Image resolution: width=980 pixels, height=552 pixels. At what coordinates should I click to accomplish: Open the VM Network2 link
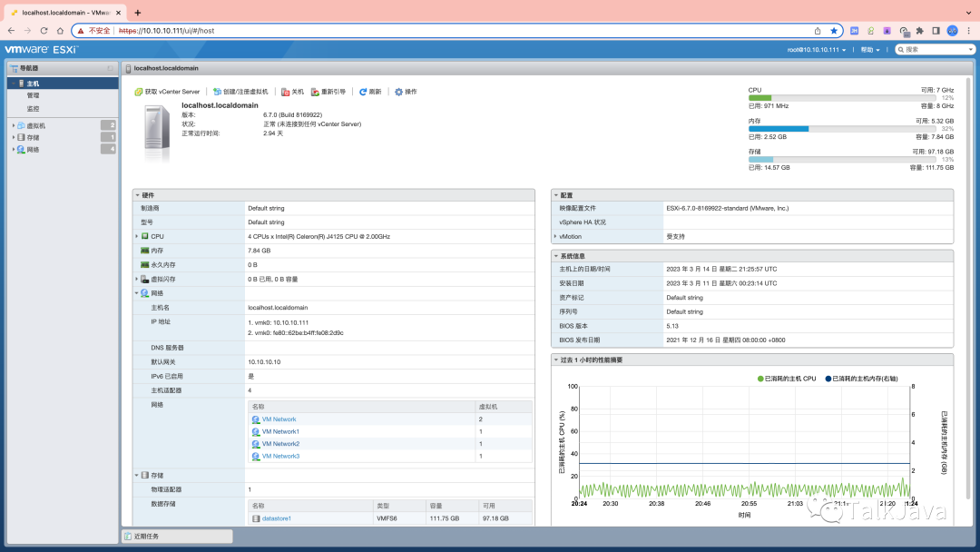click(279, 444)
